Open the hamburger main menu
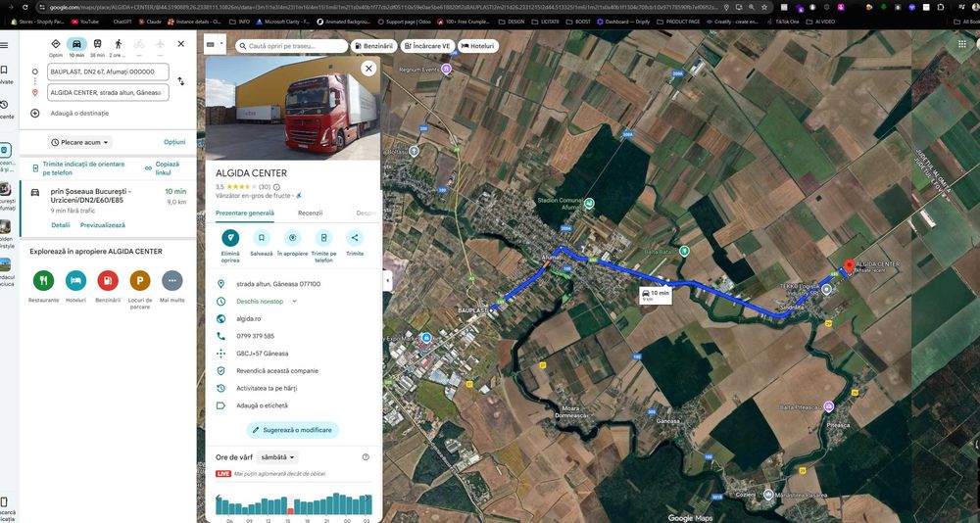The height and width of the screenshot is (523, 980). 4,45
